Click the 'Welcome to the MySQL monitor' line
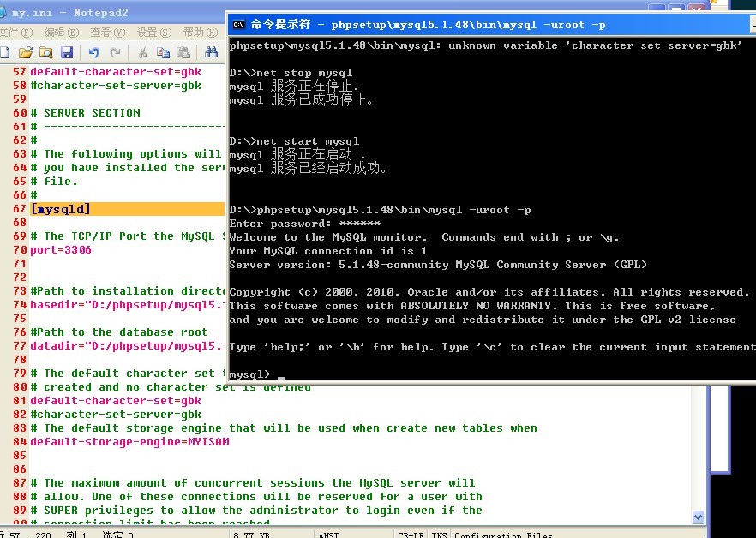 pos(424,237)
